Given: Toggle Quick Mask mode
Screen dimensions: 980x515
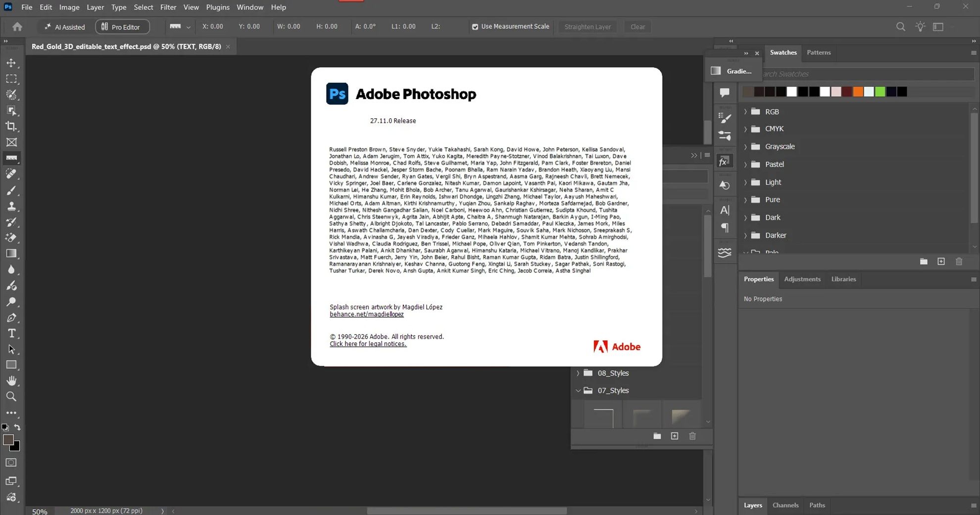Looking at the screenshot, I should coord(11,463).
